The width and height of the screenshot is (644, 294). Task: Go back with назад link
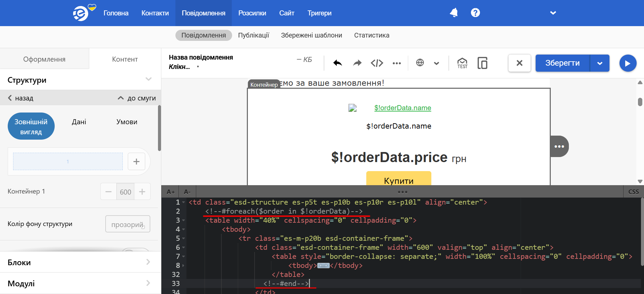click(20, 98)
